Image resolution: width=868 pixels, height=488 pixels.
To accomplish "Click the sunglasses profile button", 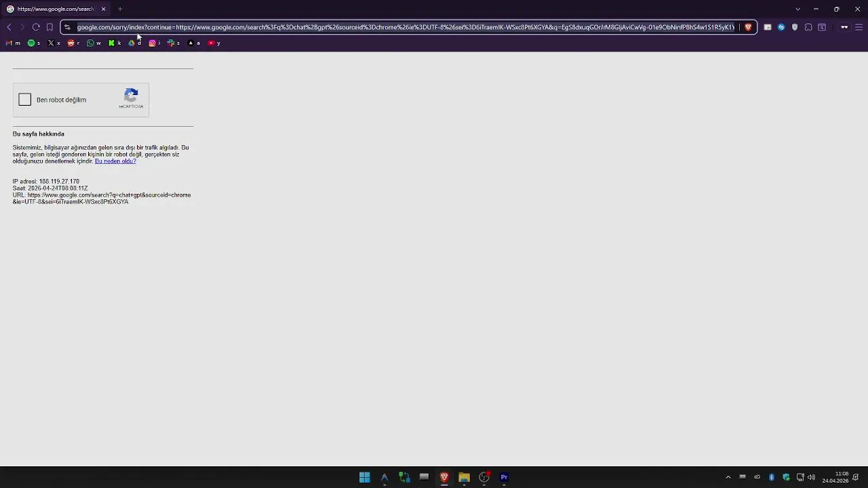I will click(x=844, y=27).
